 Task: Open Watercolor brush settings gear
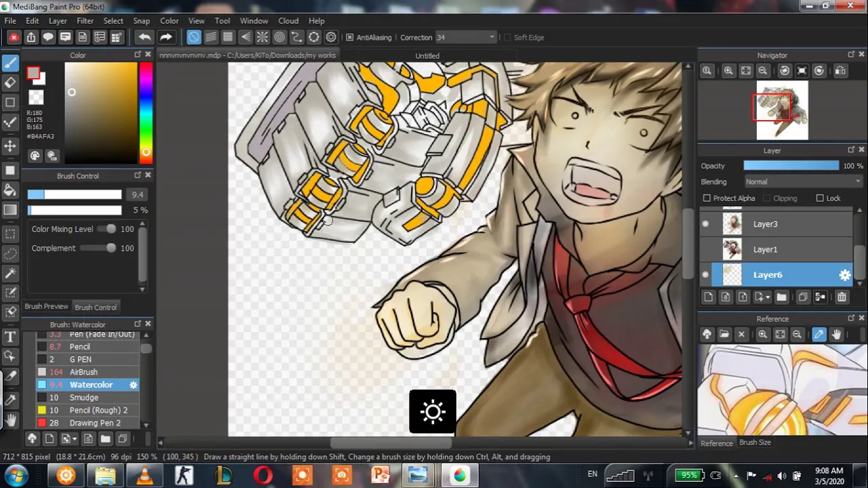[133, 385]
